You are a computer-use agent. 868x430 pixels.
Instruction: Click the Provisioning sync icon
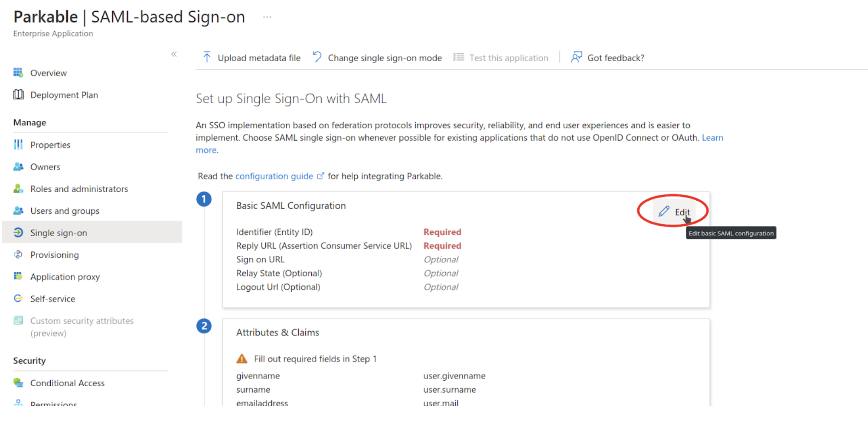(18, 254)
